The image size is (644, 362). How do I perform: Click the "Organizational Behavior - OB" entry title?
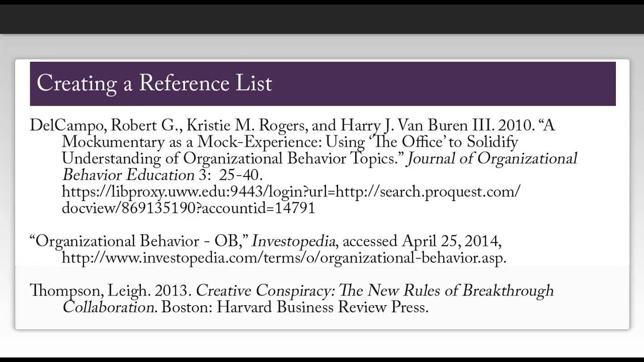137,241
